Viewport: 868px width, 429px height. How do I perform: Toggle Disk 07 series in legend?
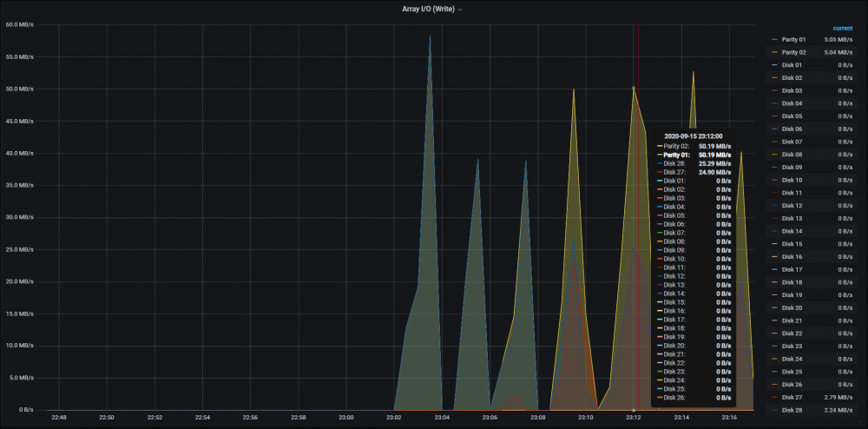point(792,142)
